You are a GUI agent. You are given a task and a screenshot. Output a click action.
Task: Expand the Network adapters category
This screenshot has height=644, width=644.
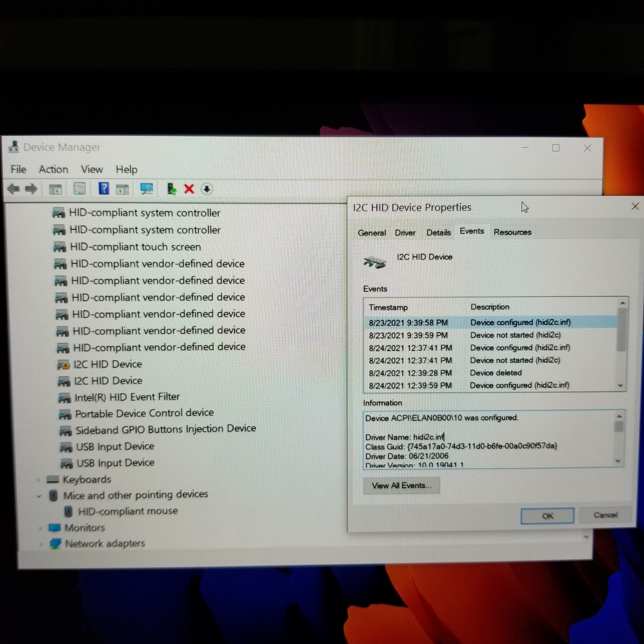pos(41,544)
